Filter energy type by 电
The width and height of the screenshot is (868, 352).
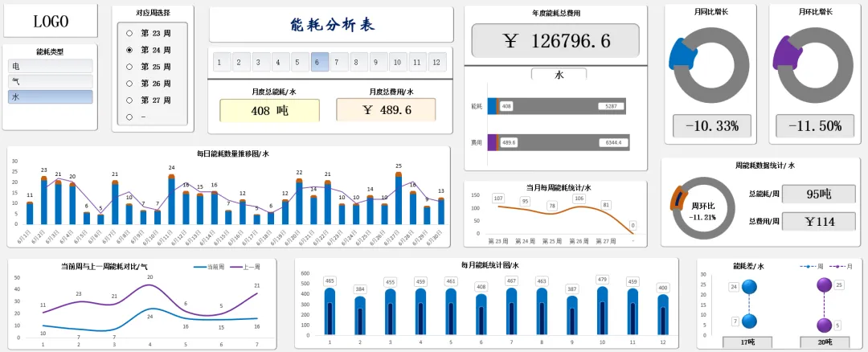51,67
